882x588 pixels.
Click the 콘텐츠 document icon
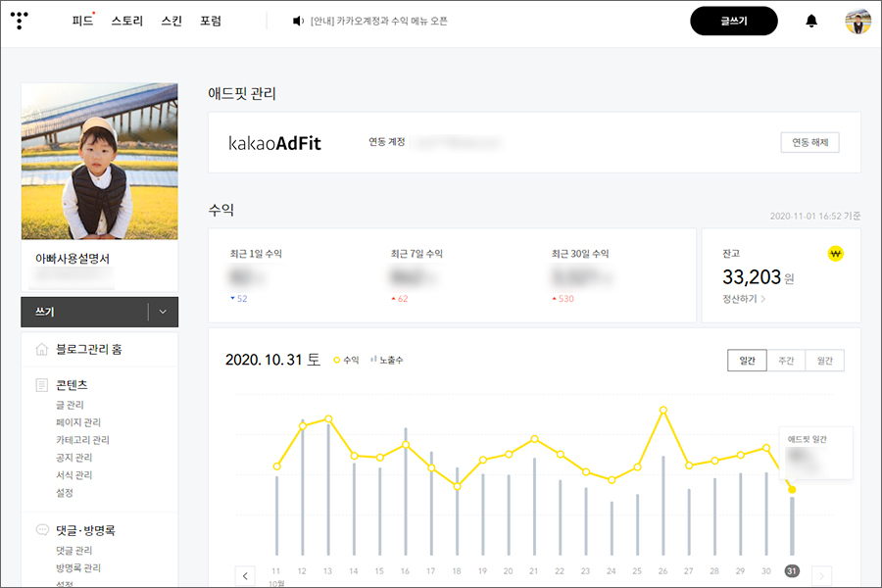41,385
